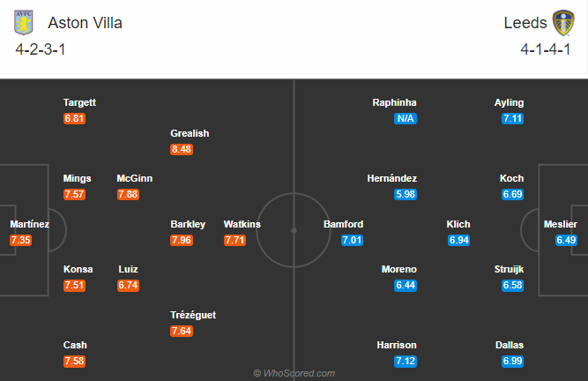
Task: Click the Aston Villa club crest
Action: point(26,22)
